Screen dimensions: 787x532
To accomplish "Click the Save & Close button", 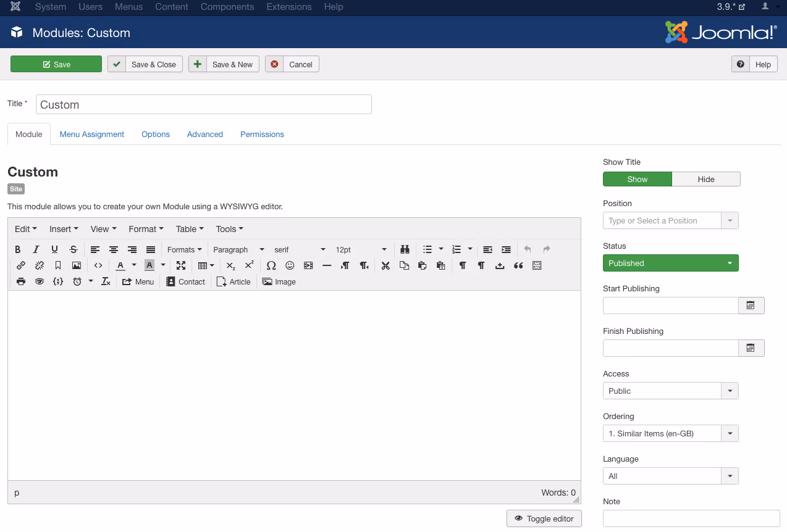I will 145,64.
